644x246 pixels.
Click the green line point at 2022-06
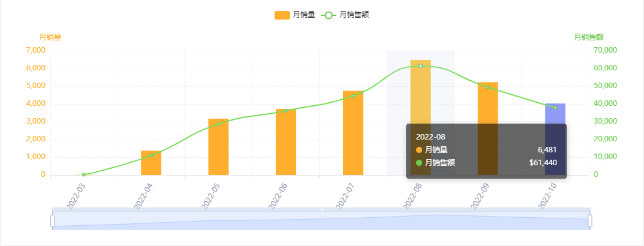(x=286, y=111)
